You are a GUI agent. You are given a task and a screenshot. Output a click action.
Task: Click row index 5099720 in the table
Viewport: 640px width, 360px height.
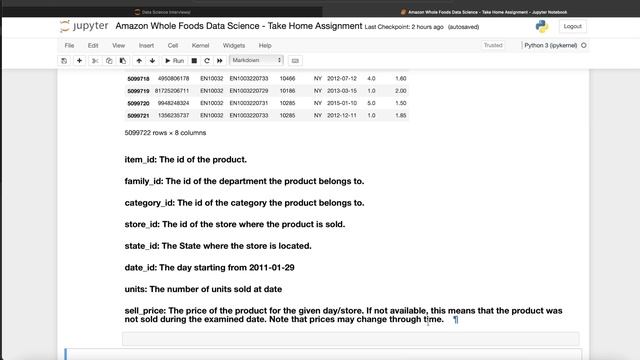click(x=138, y=103)
